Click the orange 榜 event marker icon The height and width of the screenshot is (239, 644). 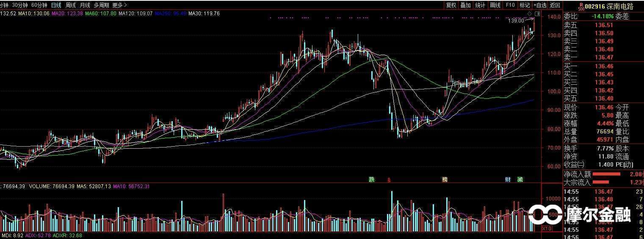(x=445, y=179)
